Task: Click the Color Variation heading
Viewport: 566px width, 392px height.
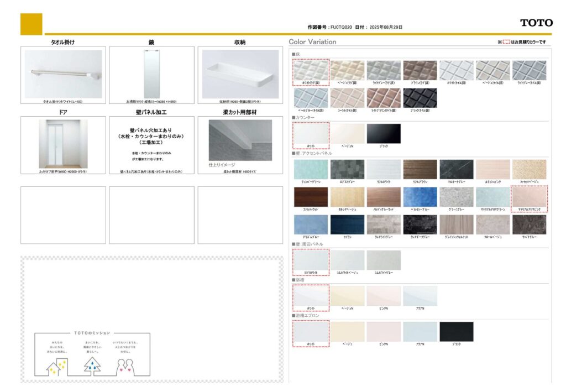Action: 312,42
